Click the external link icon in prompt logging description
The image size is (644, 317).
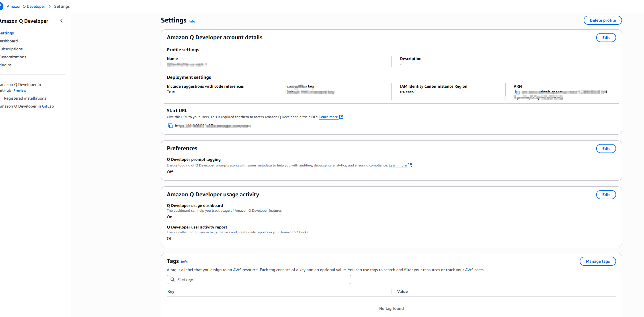pyautogui.click(x=410, y=165)
